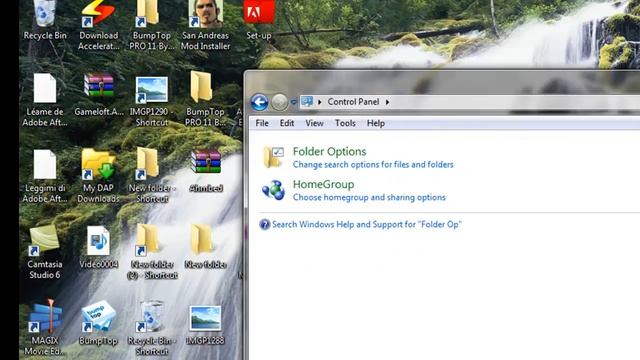Screen dimensions: 640x360
Task: Open the Folder Options heading link
Action: 329,151
